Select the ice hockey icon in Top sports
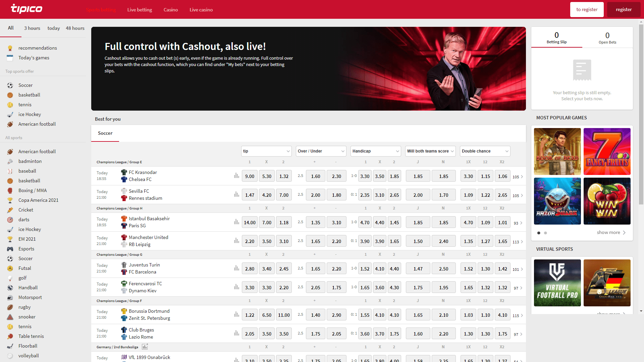This screenshot has height=362, width=644. (10, 114)
